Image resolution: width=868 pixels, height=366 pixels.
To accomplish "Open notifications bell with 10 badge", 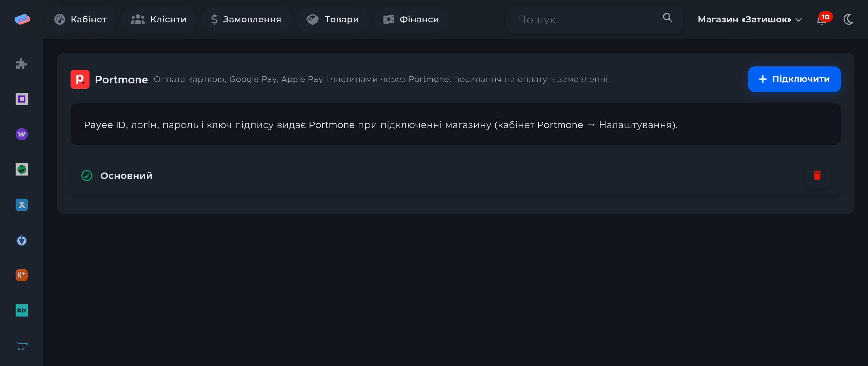I will 824,19.
